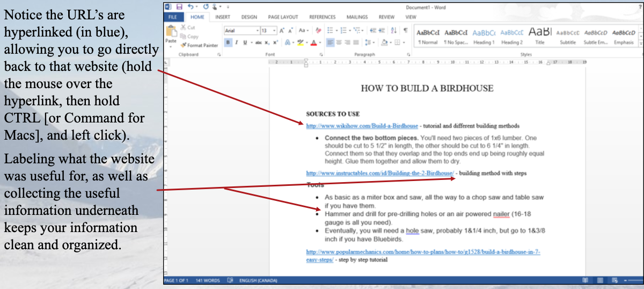Screen dimensions: 644x289
Task: Open the wikihow Build-a-Birdhouse hyperlink
Action: (362, 126)
